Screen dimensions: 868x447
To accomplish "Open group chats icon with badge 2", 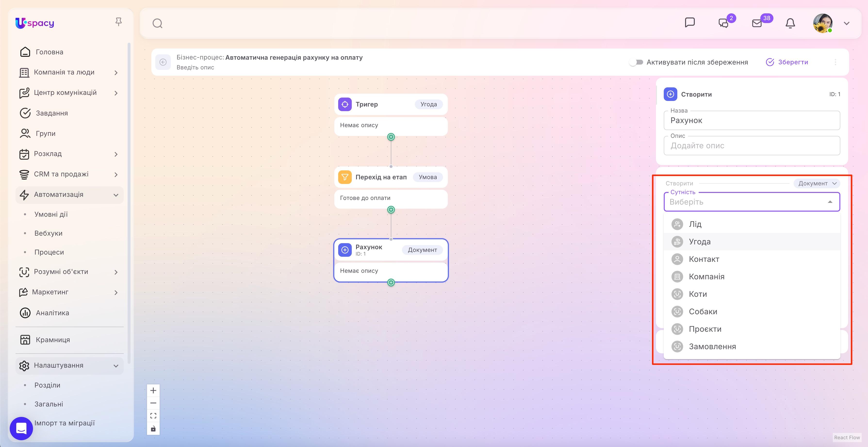I will point(723,23).
